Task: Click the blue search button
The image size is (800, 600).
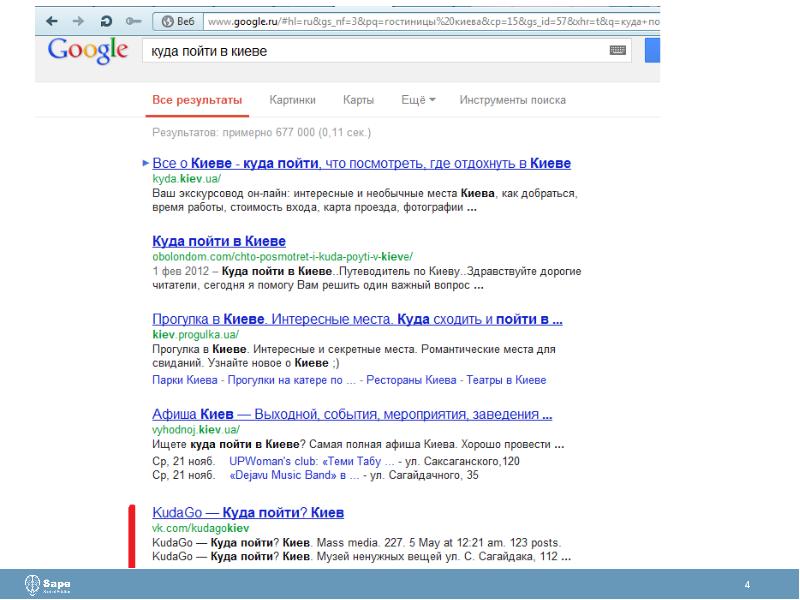Action: coord(652,50)
